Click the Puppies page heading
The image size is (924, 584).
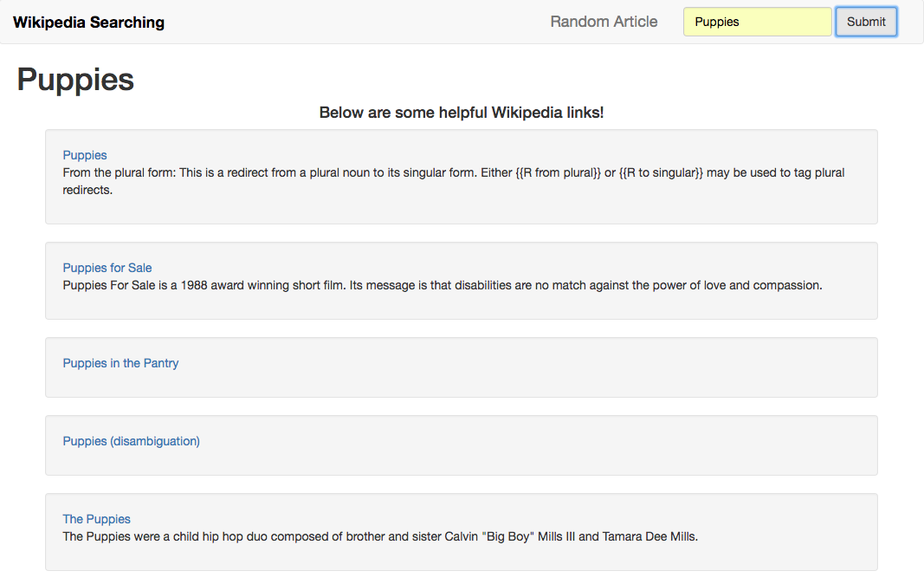(75, 79)
